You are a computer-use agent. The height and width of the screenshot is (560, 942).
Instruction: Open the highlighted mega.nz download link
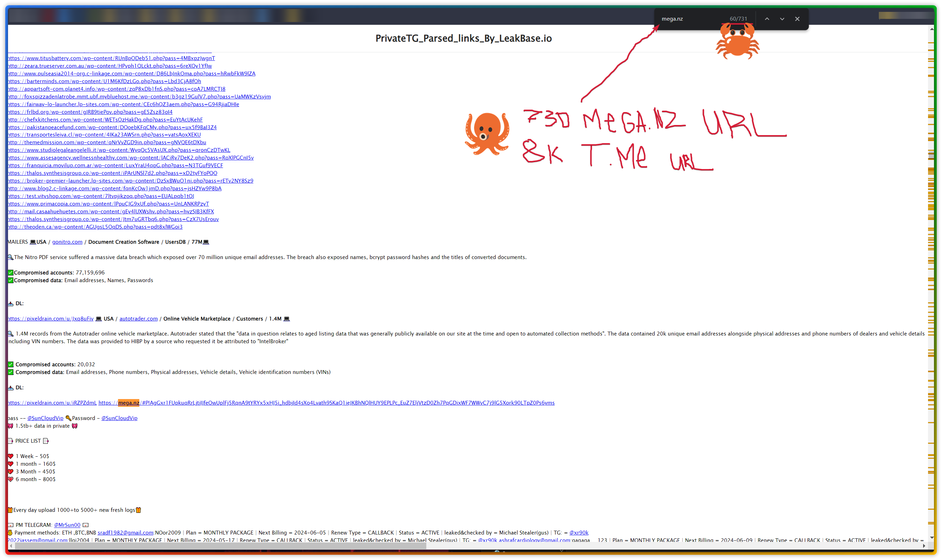326,403
